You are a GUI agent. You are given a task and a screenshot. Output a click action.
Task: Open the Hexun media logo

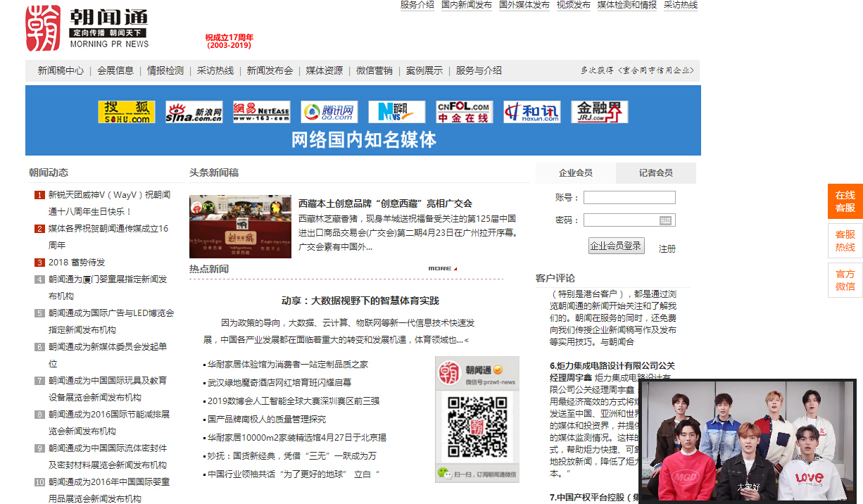(531, 112)
